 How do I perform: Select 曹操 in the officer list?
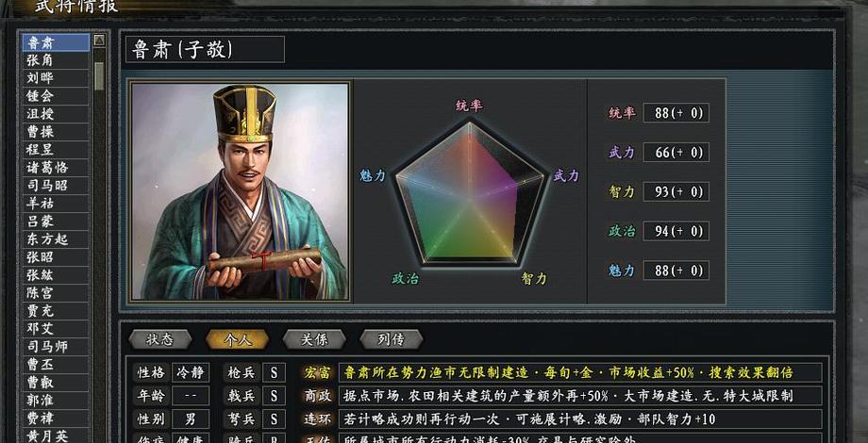(56, 132)
